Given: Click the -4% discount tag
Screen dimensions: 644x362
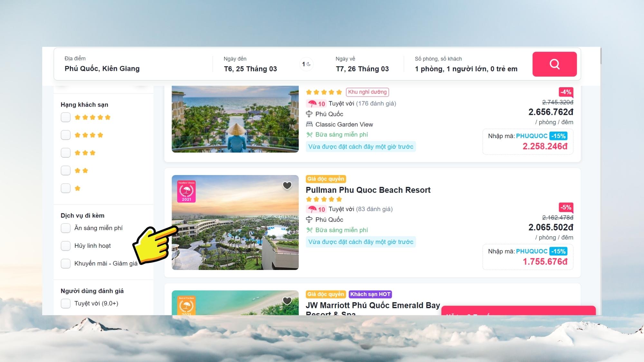Looking at the screenshot, I should [566, 92].
